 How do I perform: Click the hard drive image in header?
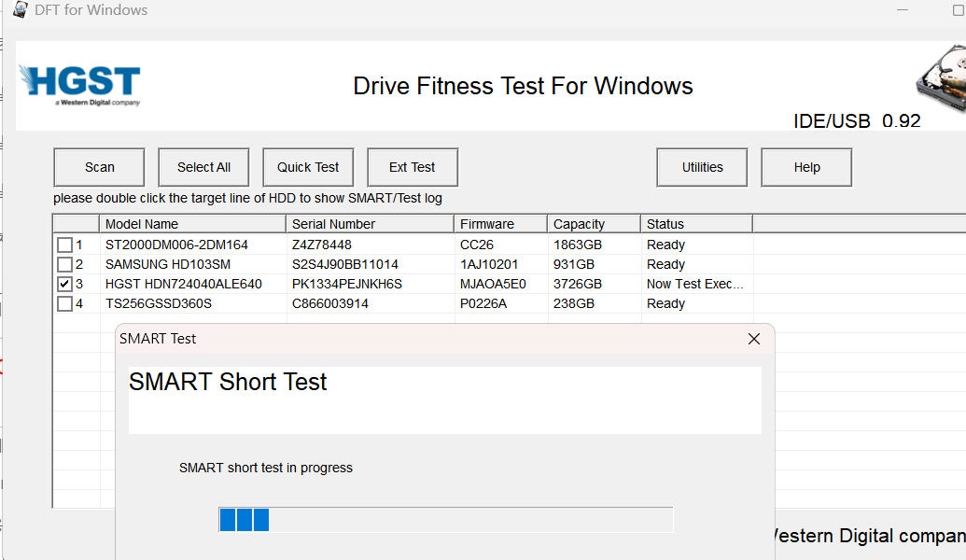(x=942, y=78)
